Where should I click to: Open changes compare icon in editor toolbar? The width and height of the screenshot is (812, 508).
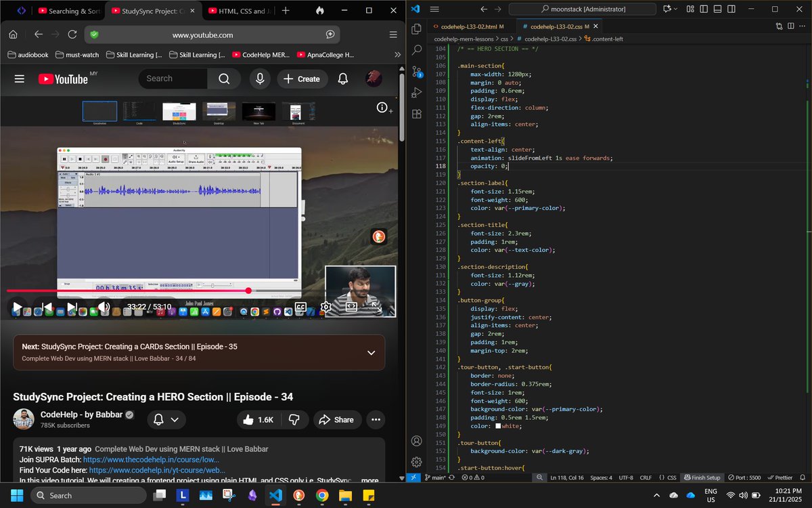pyautogui.click(x=779, y=26)
